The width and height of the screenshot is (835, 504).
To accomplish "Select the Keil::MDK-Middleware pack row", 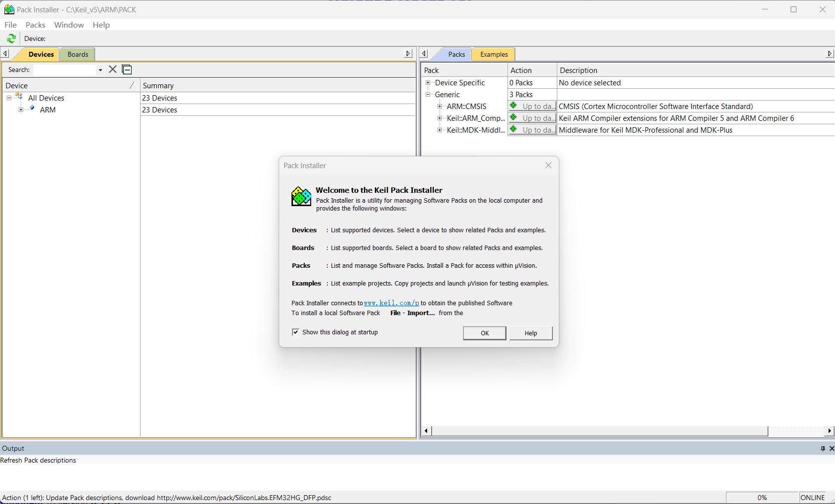I will tap(475, 130).
